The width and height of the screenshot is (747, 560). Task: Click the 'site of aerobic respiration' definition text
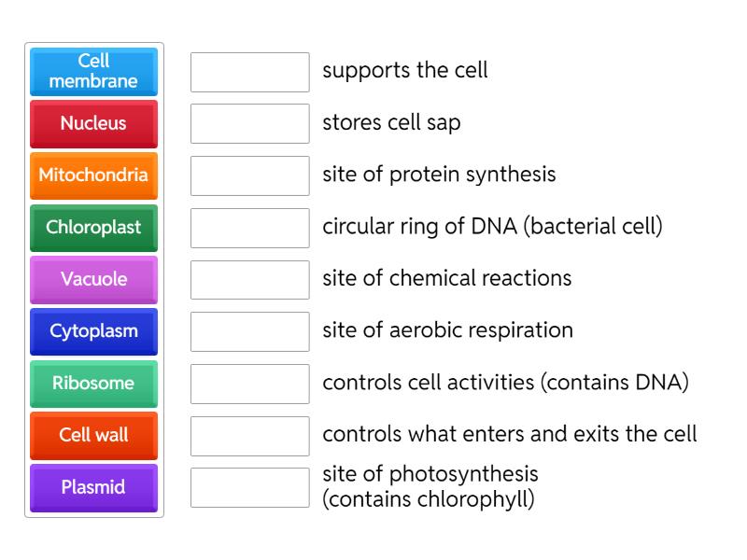tap(447, 330)
